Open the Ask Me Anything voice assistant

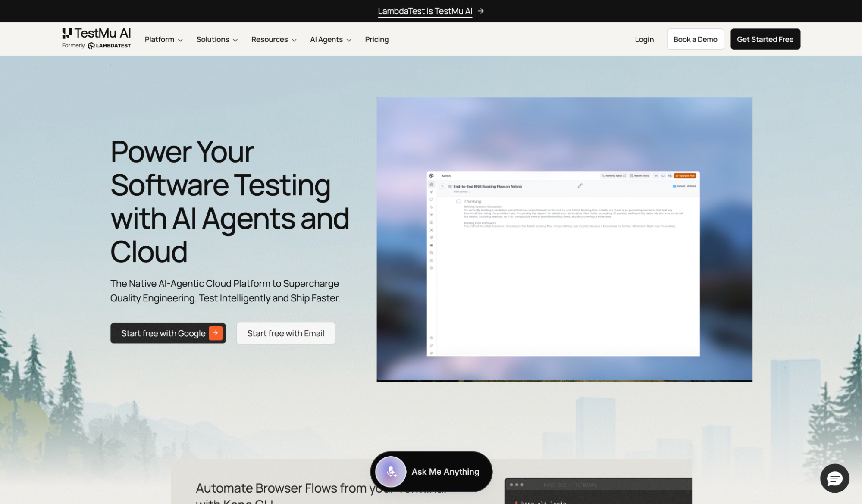point(431,472)
